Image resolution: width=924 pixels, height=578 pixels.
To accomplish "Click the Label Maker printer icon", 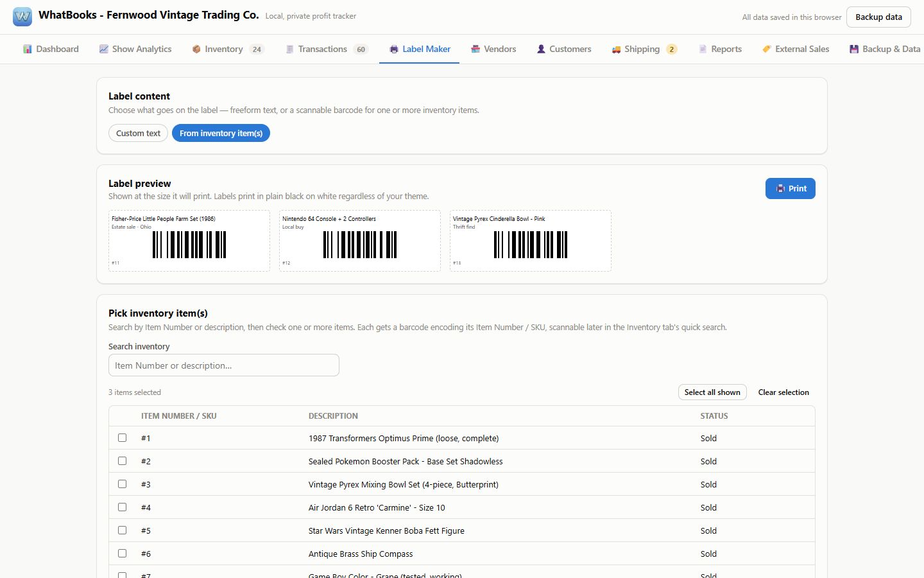I will (x=394, y=49).
